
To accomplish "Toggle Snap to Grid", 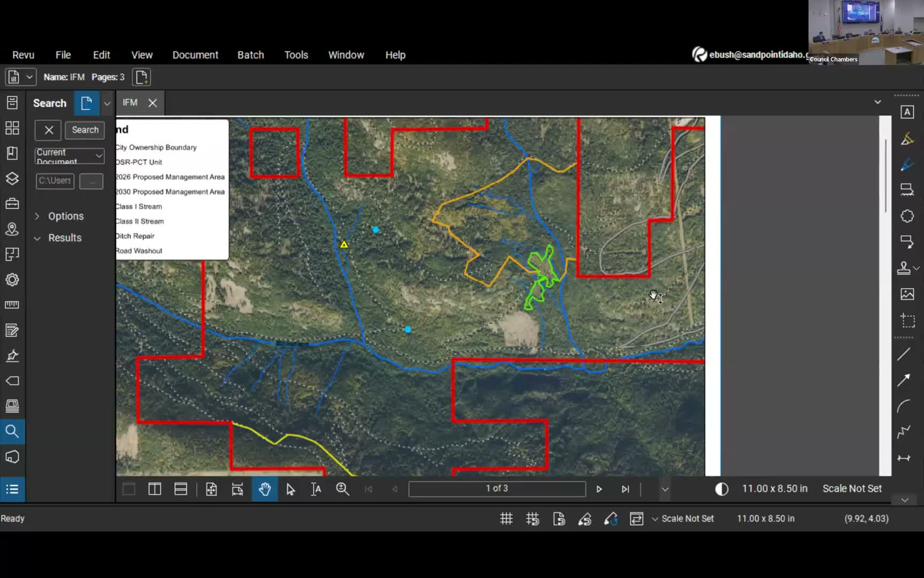I will 532,519.
